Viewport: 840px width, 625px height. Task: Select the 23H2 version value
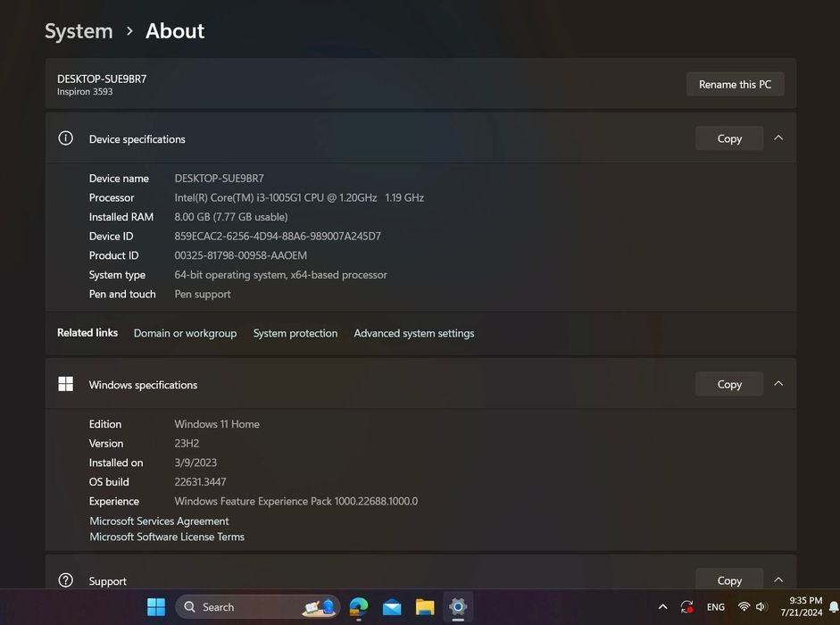tap(187, 443)
